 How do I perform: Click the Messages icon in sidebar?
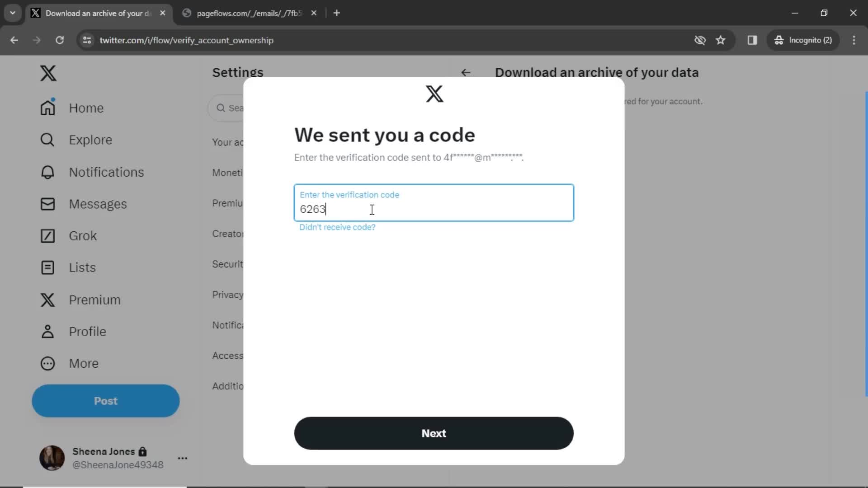tap(47, 203)
